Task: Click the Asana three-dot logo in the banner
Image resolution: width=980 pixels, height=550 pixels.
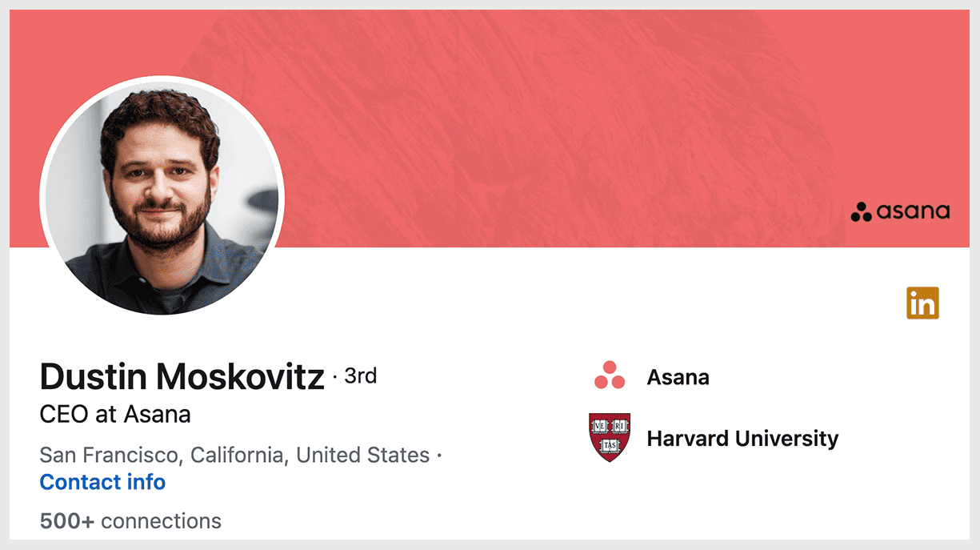Action: (861, 212)
